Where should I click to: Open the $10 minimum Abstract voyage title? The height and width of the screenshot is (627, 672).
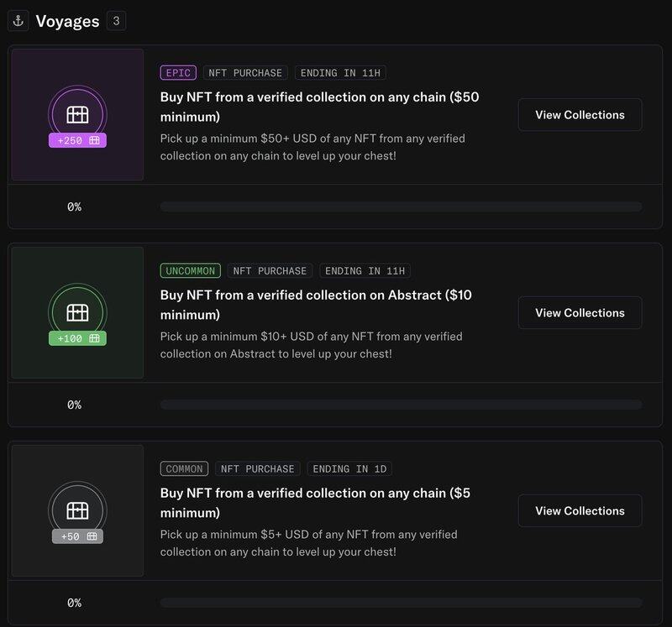[x=316, y=305]
